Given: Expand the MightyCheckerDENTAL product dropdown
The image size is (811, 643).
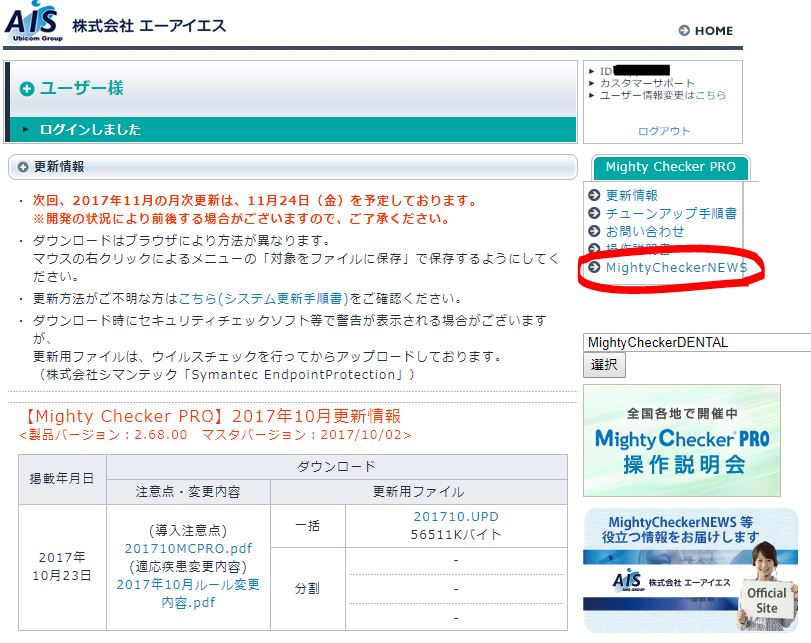Looking at the screenshot, I should tap(696, 342).
